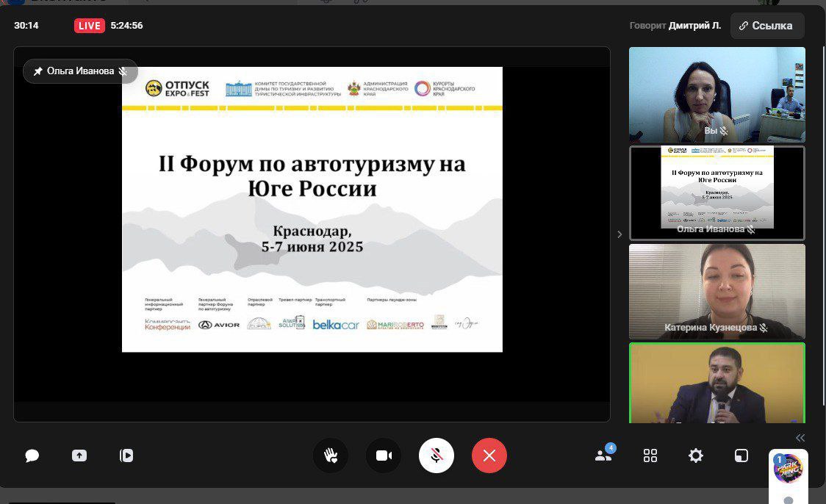This screenshot has height=504, width=826.
Task: Click the main shared presentation slide
Action: (312, 209)
